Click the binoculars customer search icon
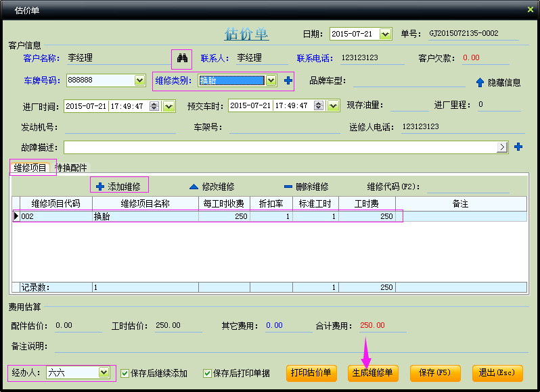The width and height of the screenshot is (540, 392). coord(182,58)
